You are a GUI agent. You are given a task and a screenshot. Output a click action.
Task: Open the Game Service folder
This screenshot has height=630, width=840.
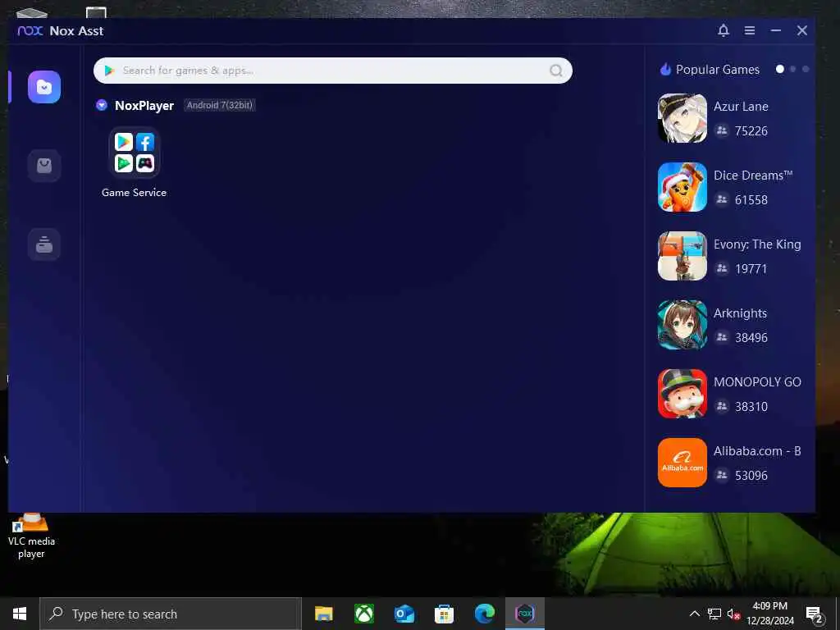pos(134,153)
